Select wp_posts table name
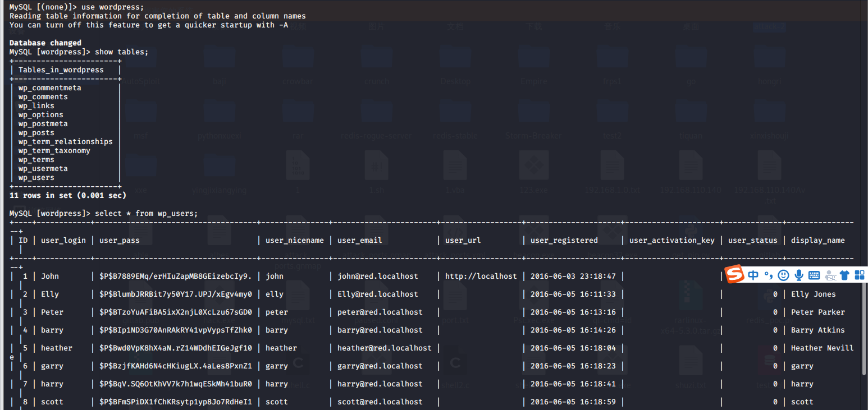 coord(36,132)
